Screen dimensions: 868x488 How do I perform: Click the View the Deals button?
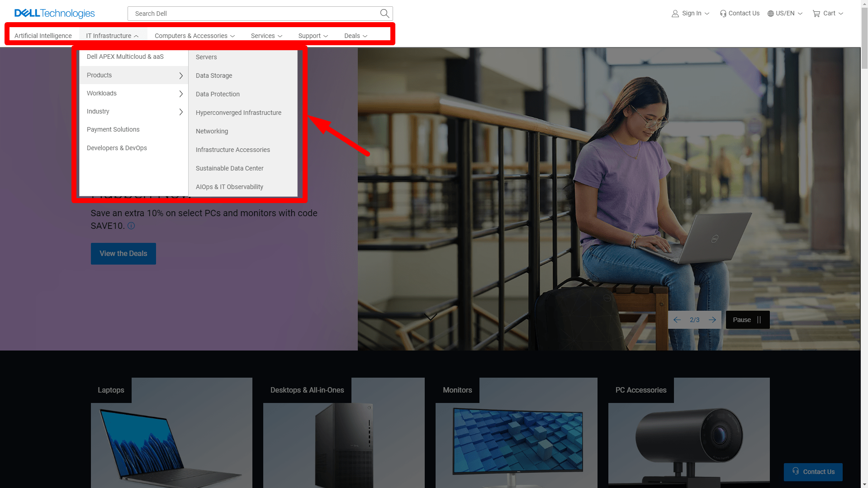click(123, 254)
